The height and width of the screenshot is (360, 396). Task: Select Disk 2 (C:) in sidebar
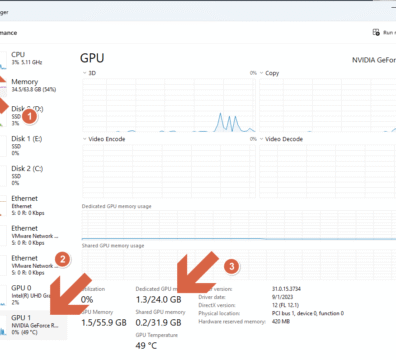click(x=33, y=176)
